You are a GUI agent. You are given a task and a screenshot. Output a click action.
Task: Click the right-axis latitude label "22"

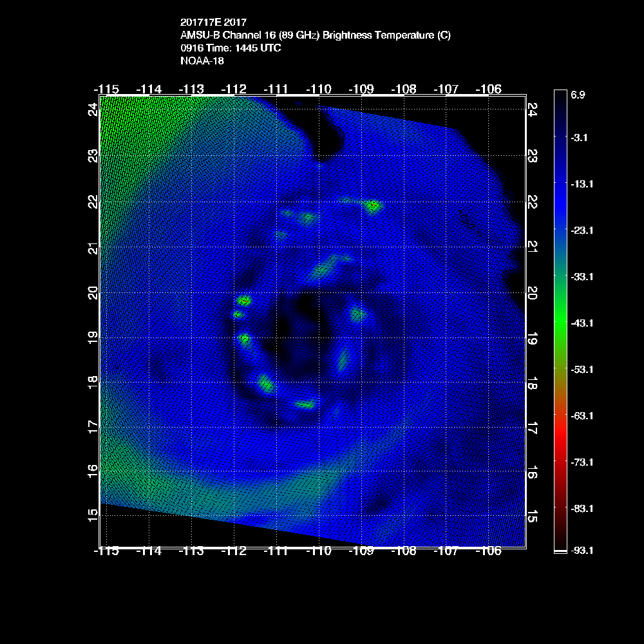click(533, 202)
